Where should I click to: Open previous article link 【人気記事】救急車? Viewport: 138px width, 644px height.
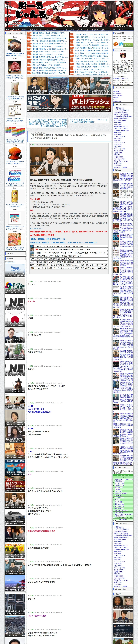pos(48,123)
